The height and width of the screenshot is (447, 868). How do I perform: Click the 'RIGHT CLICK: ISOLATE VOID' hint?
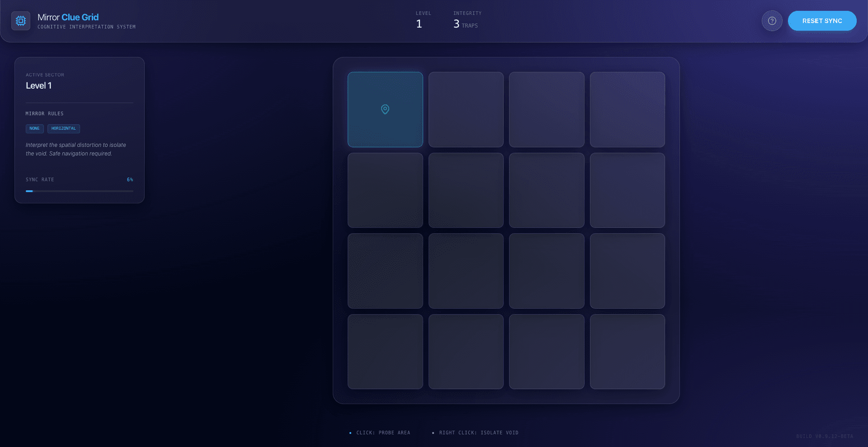pos(479,433)
